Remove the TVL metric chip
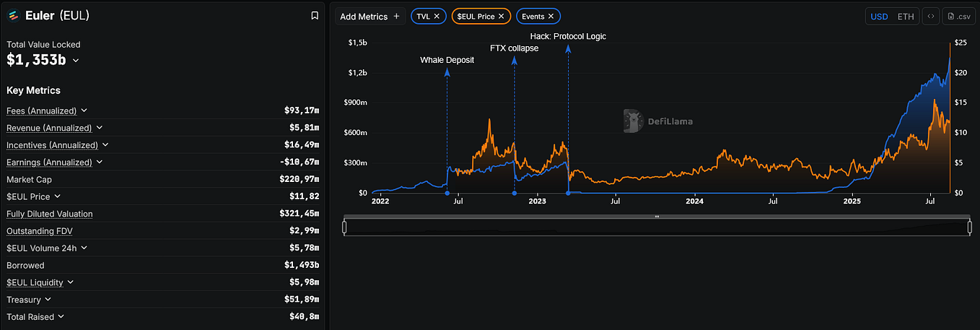This screenshot has height=330, width=980. tap(437, 16)
